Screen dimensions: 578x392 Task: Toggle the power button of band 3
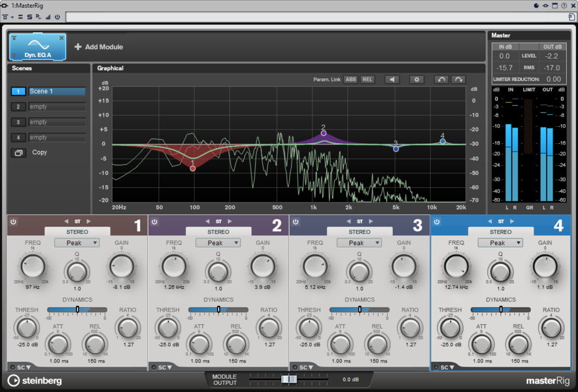point(296,221)
